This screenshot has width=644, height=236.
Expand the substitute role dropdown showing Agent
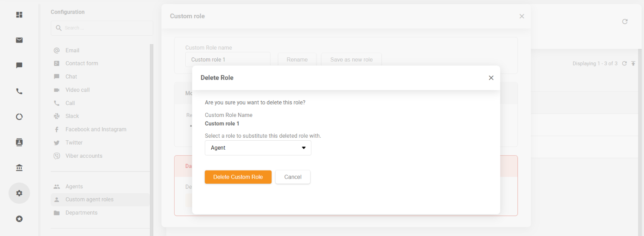tap(258, 148)
